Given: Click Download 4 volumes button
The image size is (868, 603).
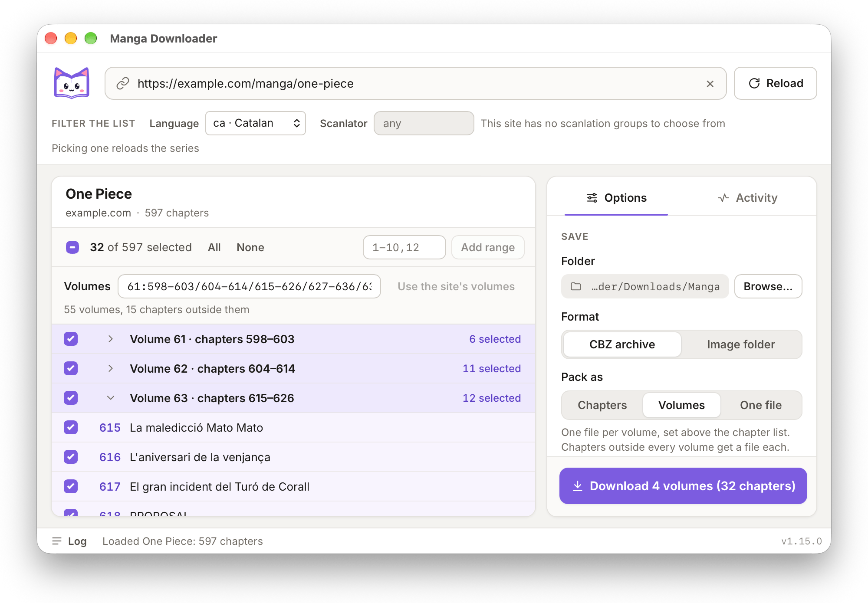Looking at the screenshot, I should (683, 486).
